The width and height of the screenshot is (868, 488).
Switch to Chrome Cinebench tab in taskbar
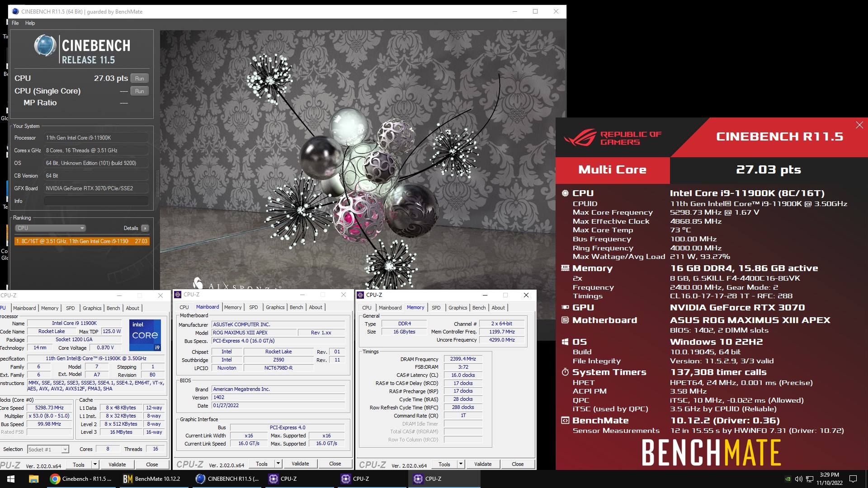[81, 479]
